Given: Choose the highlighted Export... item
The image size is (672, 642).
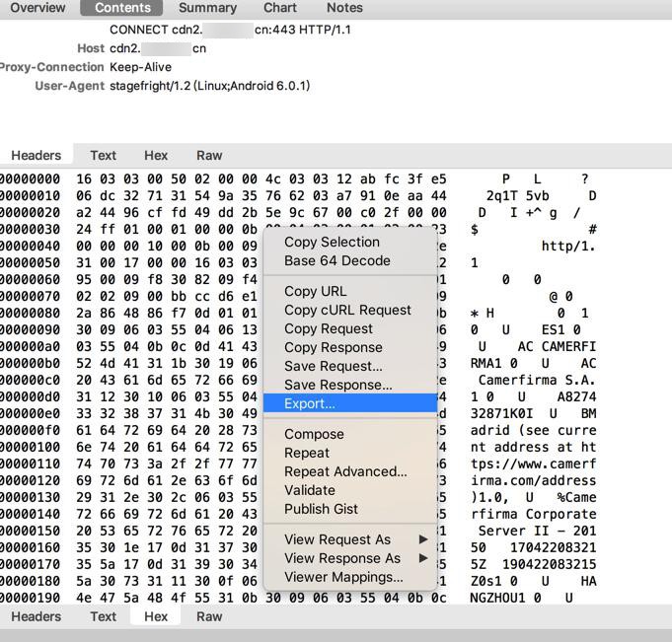Looking at the screenshot, I should 350,403.
